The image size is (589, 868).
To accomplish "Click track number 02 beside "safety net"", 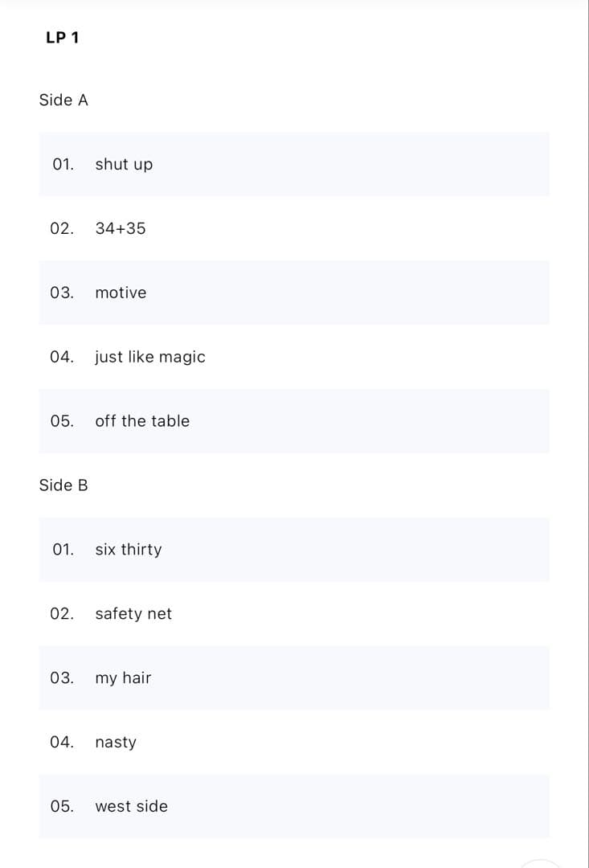I will click(x=62, y=614).
